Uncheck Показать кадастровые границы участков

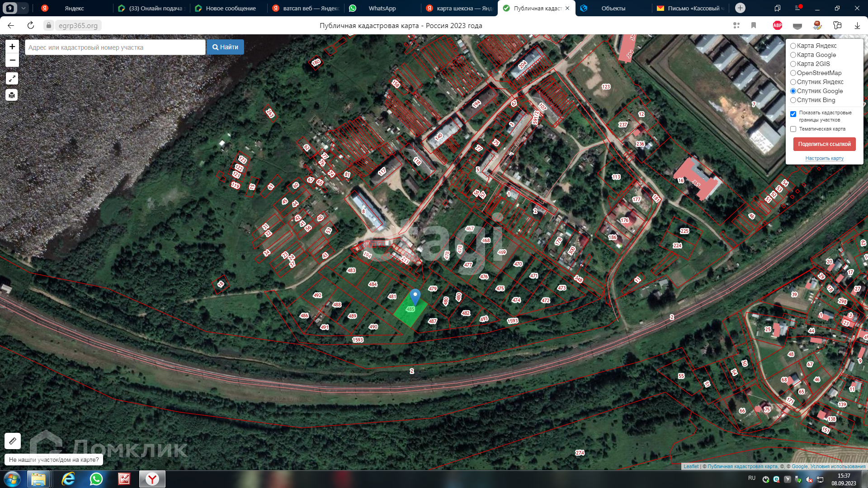tap(793, 114)
